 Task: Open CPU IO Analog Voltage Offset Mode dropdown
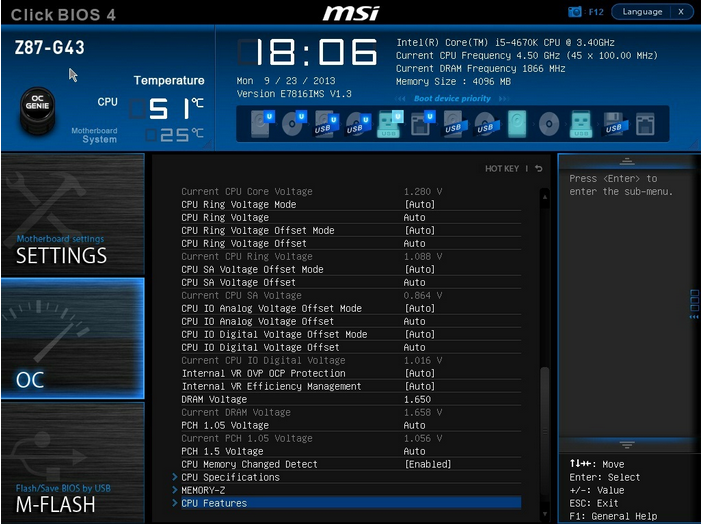(x=419, y=308)
